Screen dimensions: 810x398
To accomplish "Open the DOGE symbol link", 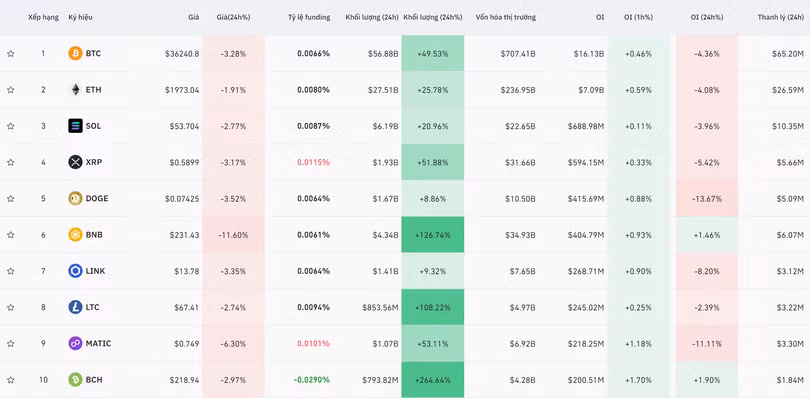I will [x=97, y=198].
